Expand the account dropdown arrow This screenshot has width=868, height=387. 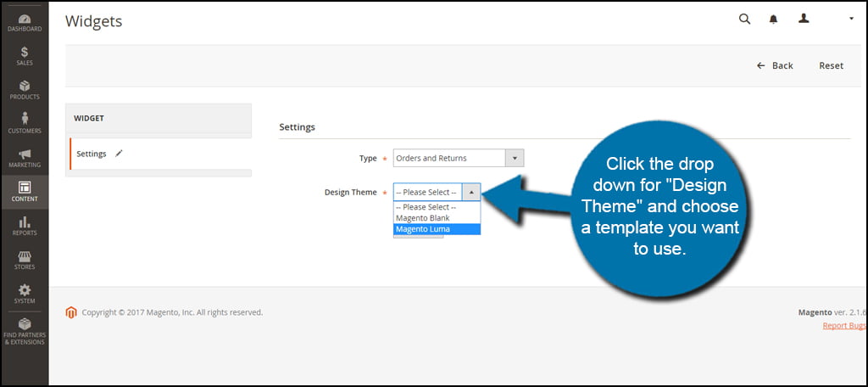point(851,19)
